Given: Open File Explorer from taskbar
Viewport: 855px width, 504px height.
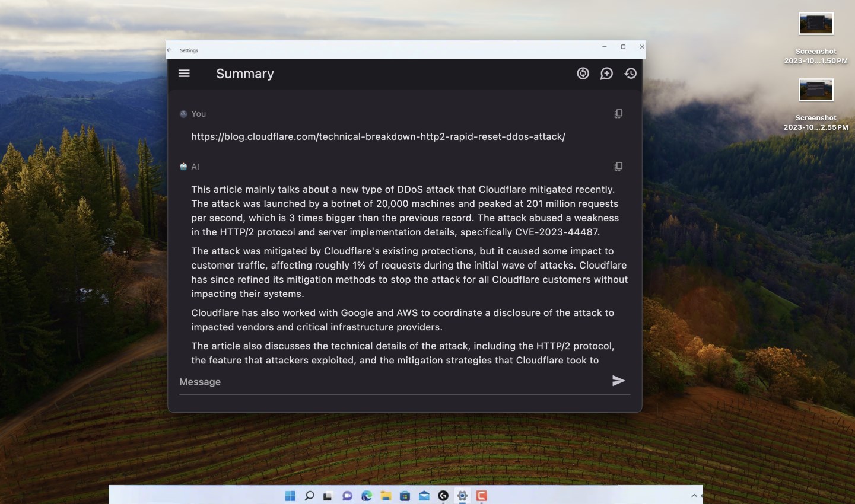Looking at the screenshot, I should [x=386, y=496].
